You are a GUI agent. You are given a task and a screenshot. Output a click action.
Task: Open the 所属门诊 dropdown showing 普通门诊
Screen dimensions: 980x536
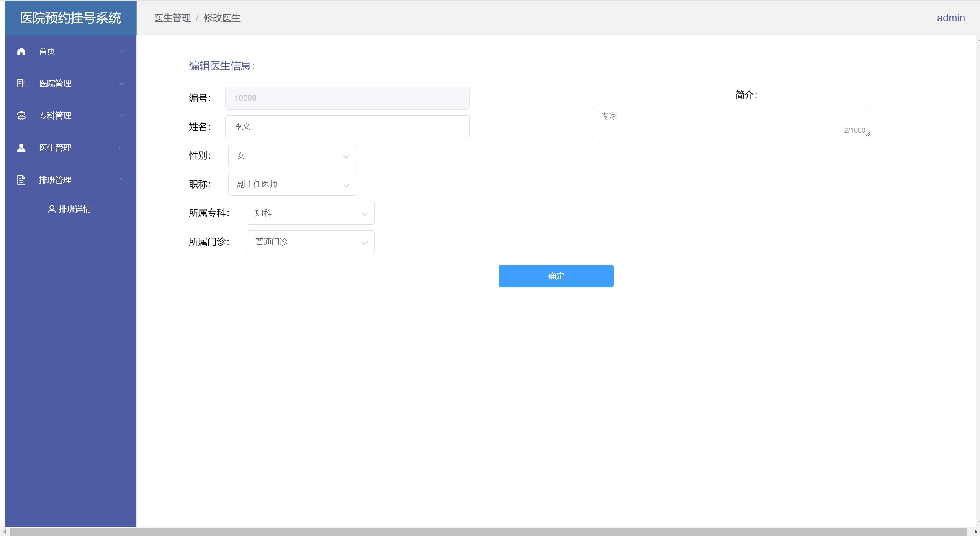pyautogui.click(x=310, y=242)
